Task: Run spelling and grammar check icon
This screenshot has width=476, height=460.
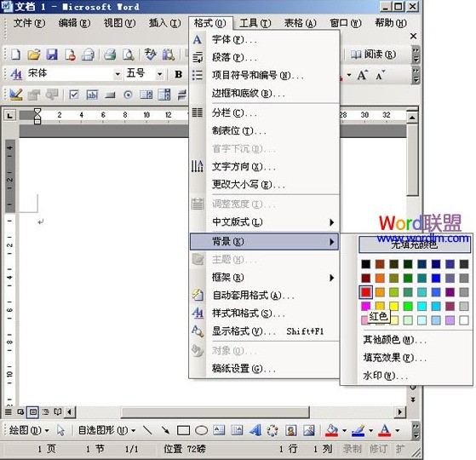Action: tap(150, 55)
